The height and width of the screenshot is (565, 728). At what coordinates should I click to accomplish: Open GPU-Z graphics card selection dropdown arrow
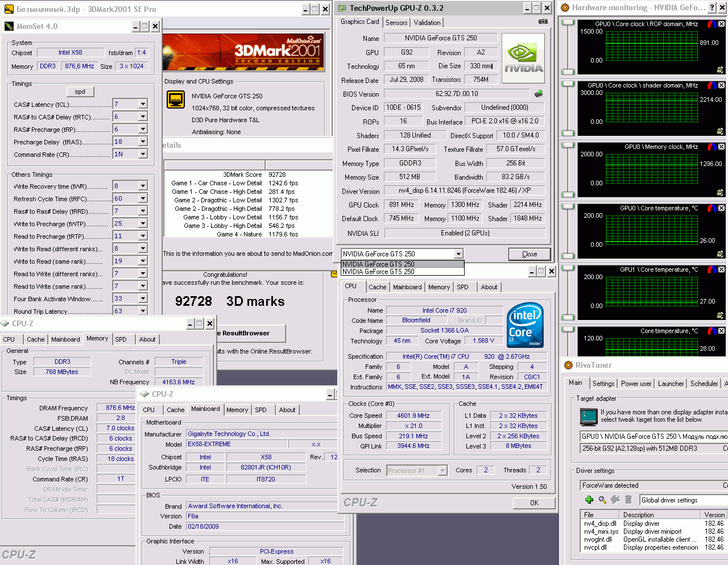pyautogui.click(x=458, y=254)
